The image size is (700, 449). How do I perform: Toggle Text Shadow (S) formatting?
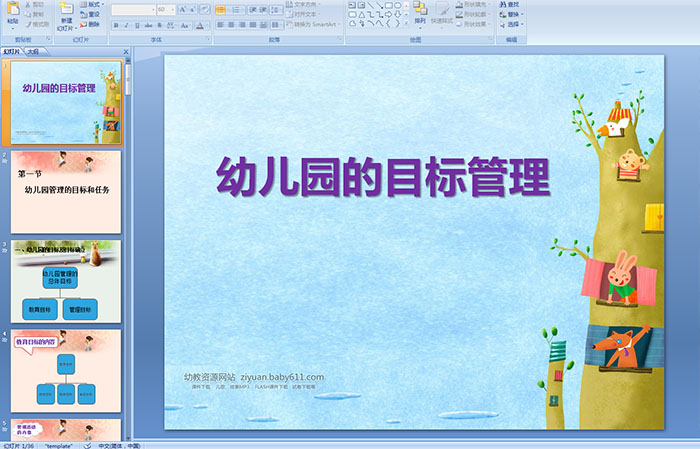pos(159,25)
